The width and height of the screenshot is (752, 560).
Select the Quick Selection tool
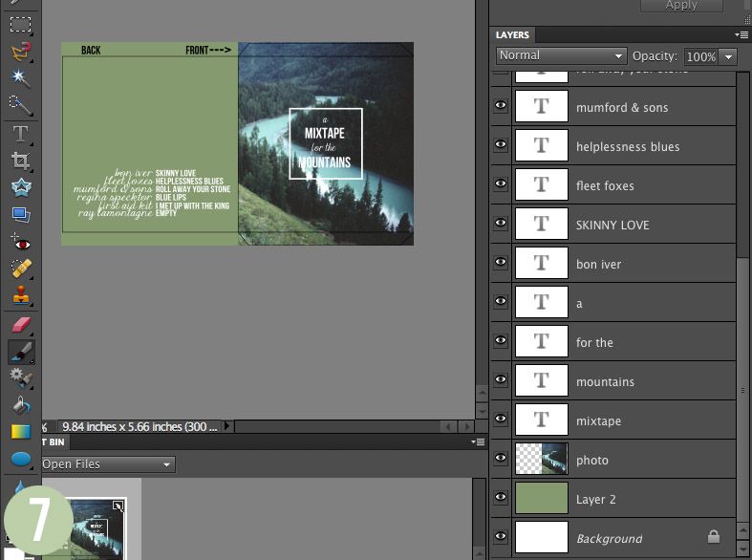pos(20,104)
